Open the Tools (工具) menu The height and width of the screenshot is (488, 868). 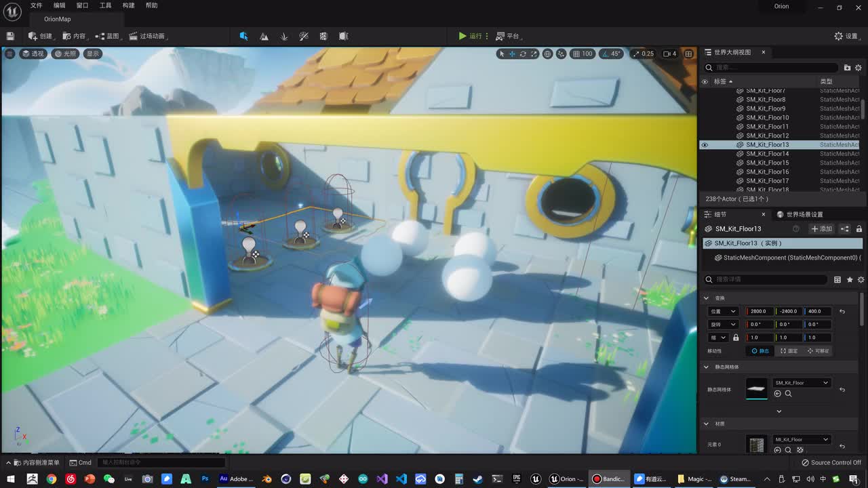pos(105,5)
